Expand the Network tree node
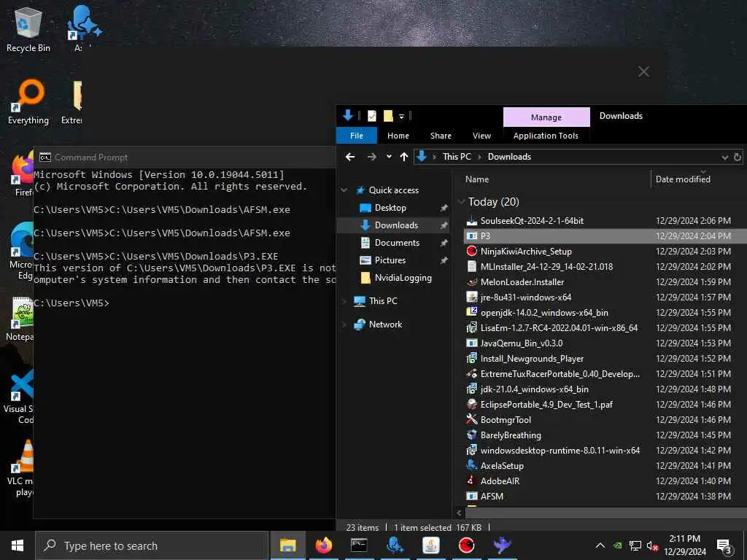Viewport: 747px width, 560px height. point(344,324)
